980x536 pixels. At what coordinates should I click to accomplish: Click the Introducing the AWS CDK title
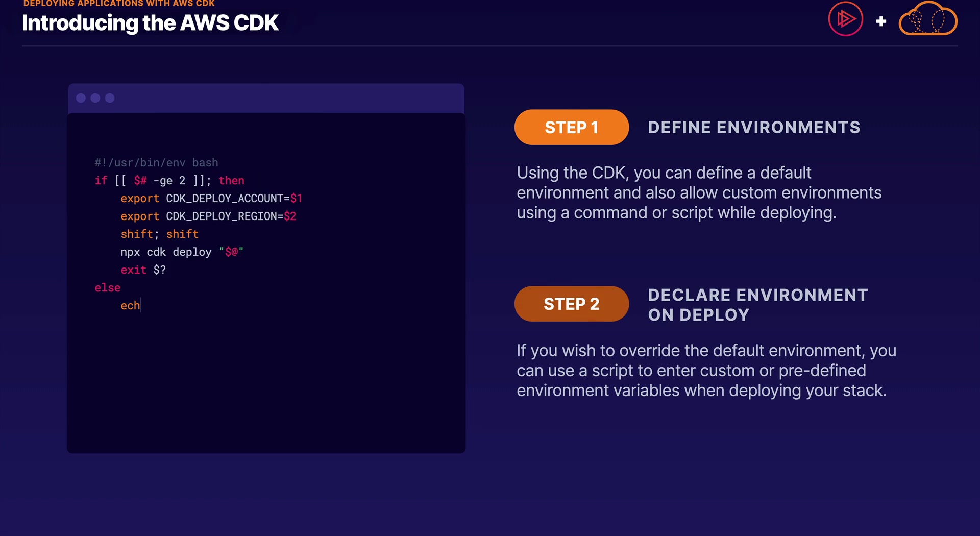[150, 23]
